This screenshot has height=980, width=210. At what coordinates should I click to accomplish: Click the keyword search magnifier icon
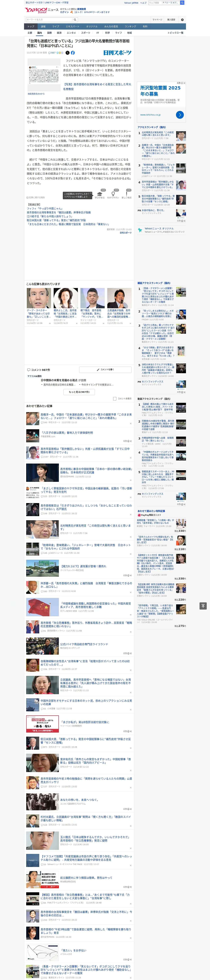tap(75, 20)
